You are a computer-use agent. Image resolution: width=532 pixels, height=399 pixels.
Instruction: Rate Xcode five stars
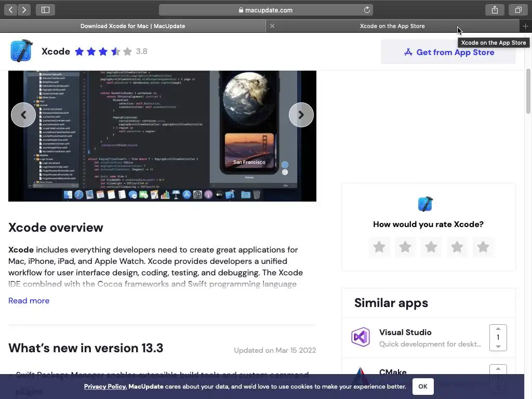483,247
